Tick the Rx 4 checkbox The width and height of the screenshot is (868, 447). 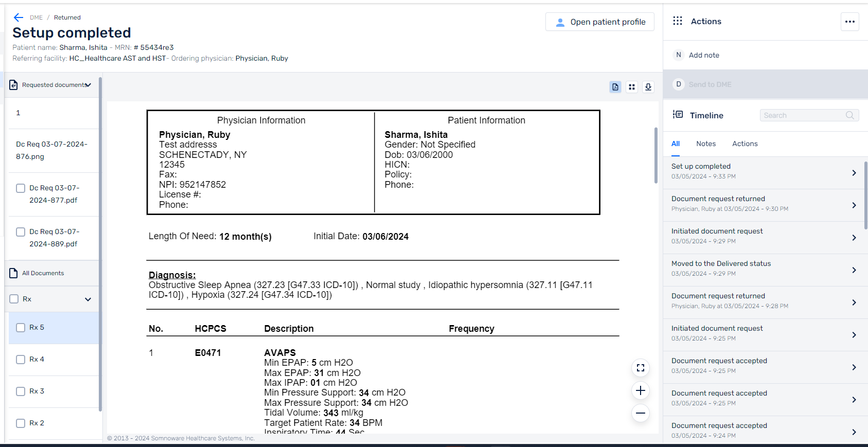(x=21, y=360)
